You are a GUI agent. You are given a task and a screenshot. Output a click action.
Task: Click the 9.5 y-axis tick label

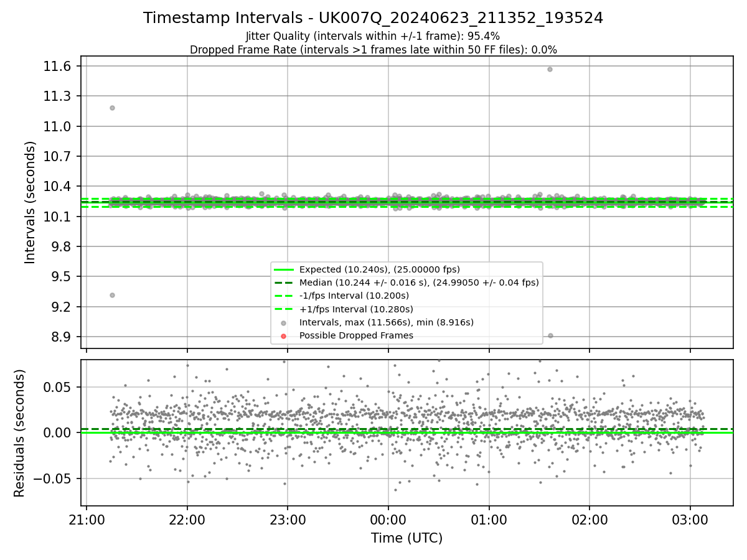[61, 277]
